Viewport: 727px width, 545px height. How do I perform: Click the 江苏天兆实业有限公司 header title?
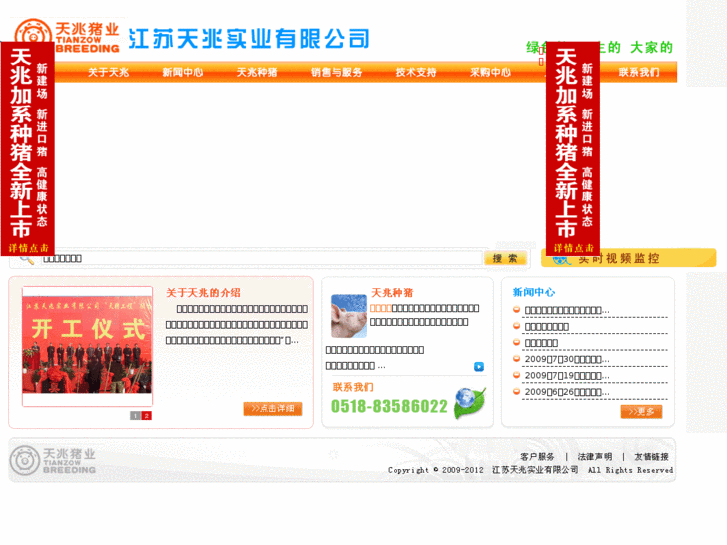point(249,38)
